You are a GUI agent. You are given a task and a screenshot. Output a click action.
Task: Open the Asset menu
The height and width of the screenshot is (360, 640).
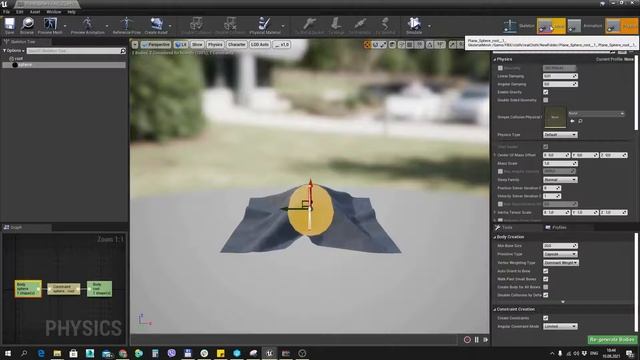[35, 12]
